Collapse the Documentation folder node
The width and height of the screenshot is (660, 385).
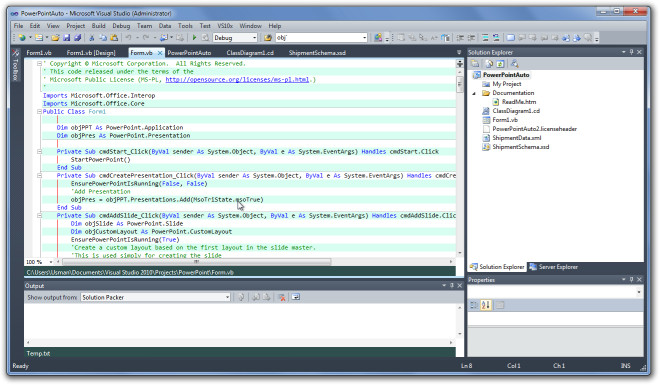coord(474,93)
